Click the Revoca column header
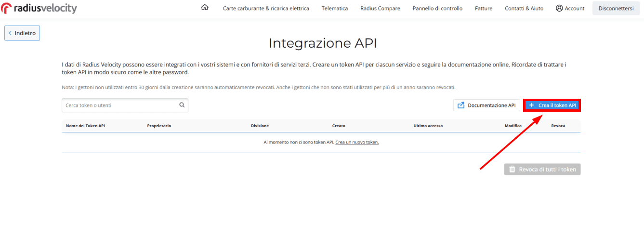 coord(558,126)
